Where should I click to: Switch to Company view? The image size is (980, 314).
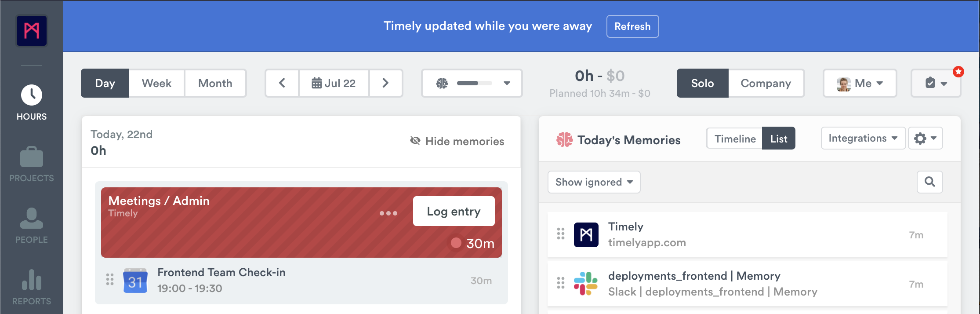click(x=766, y=83)
